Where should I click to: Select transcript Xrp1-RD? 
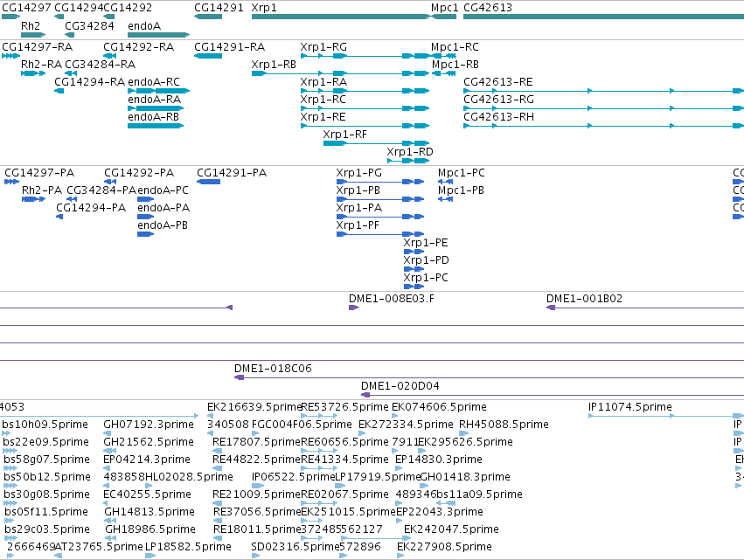[x=410, y=152]
